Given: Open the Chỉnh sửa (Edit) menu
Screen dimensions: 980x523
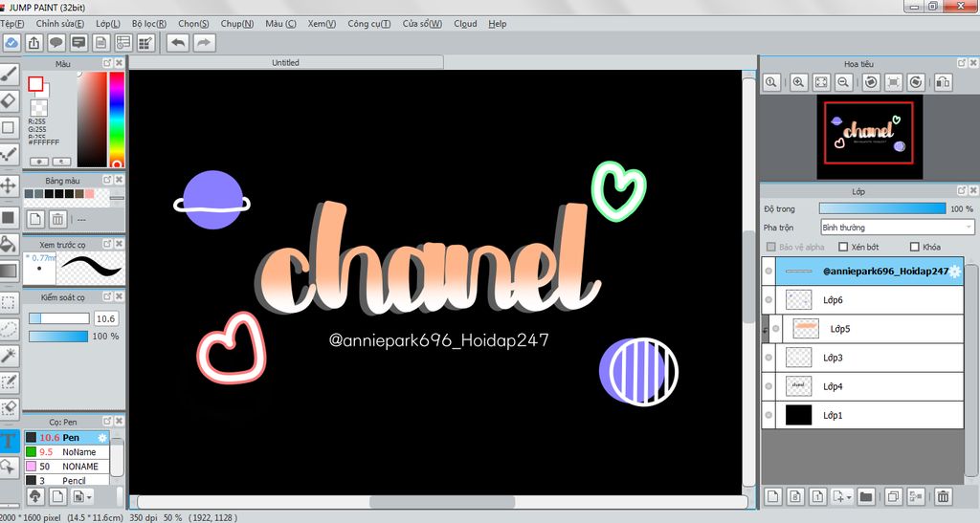Looking at the screenshot, I should (60, 24).
